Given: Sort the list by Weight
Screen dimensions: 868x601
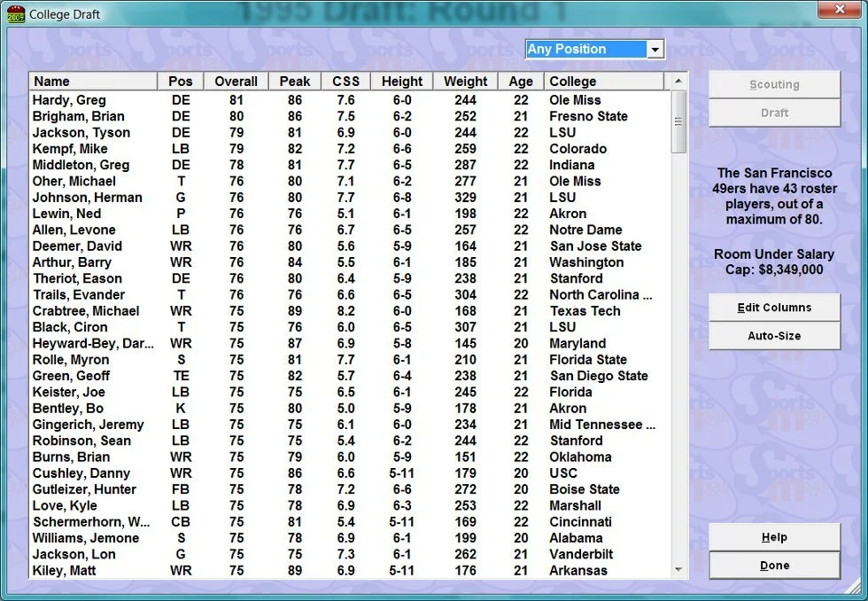Looking at the screenshot, I should click(465, 80).
